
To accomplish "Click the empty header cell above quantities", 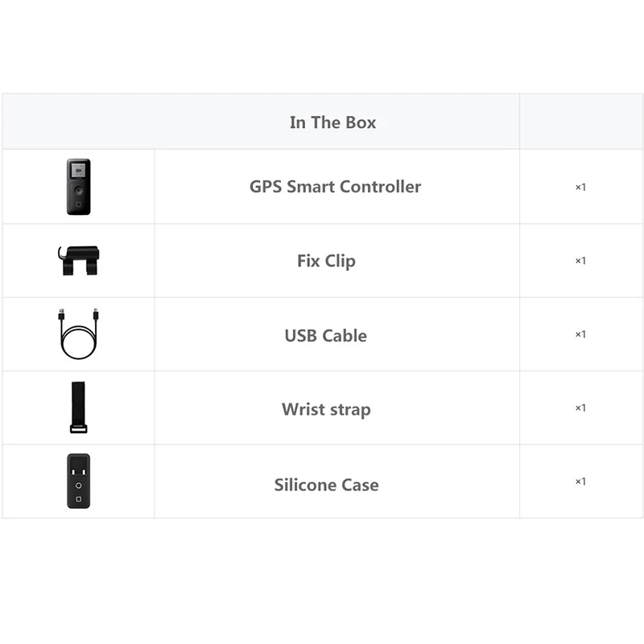I will (x=580, y=122).
